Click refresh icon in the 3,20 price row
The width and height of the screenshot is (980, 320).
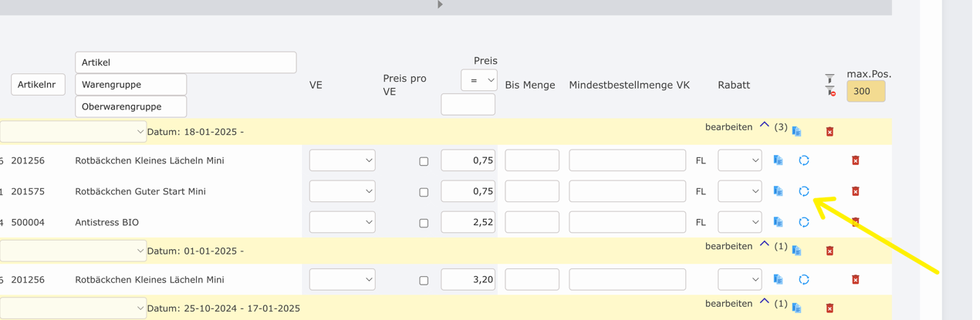click(x=803, y=280)
